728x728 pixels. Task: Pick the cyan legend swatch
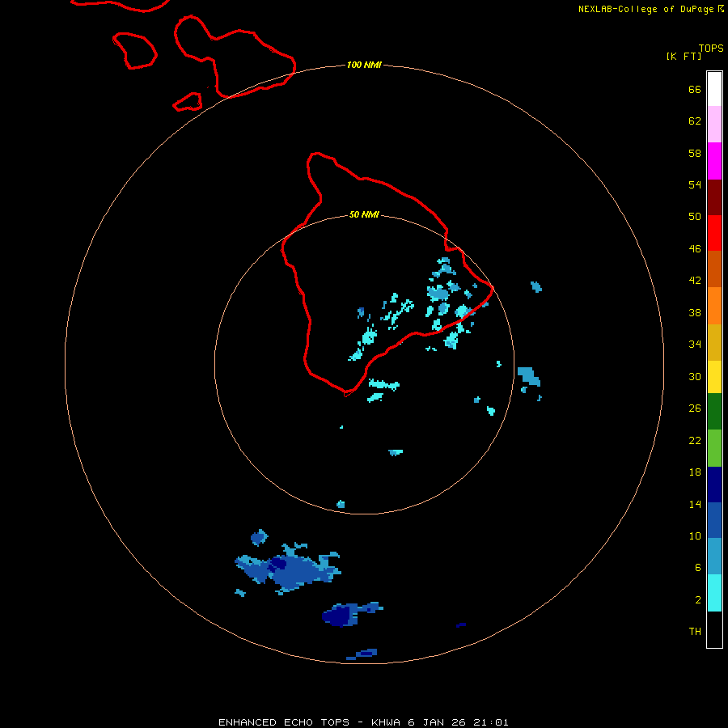click(x=714, y=593)
